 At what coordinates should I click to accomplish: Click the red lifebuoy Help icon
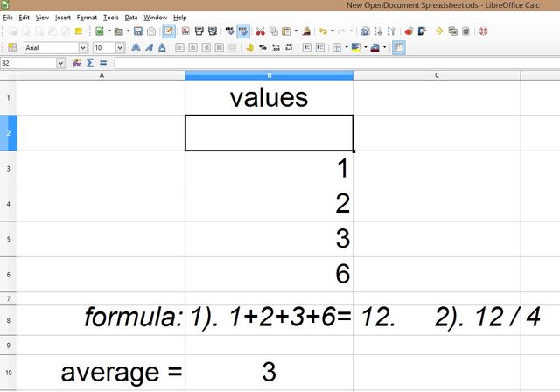484,31
